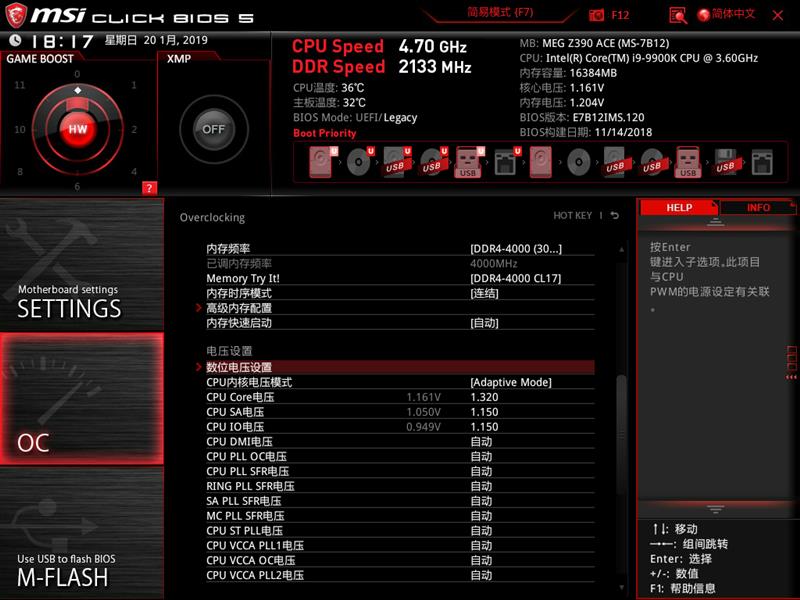Expand the 数位电压设置 submenu
800x600 pixels.
pos(400,367)
